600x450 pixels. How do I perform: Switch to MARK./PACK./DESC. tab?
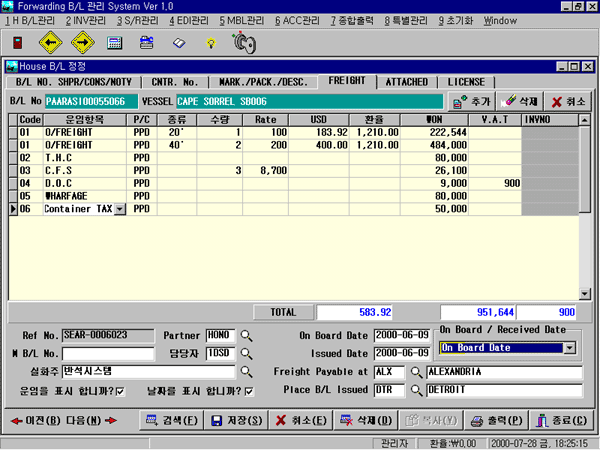pyautogui.click(x=263, y=82)
